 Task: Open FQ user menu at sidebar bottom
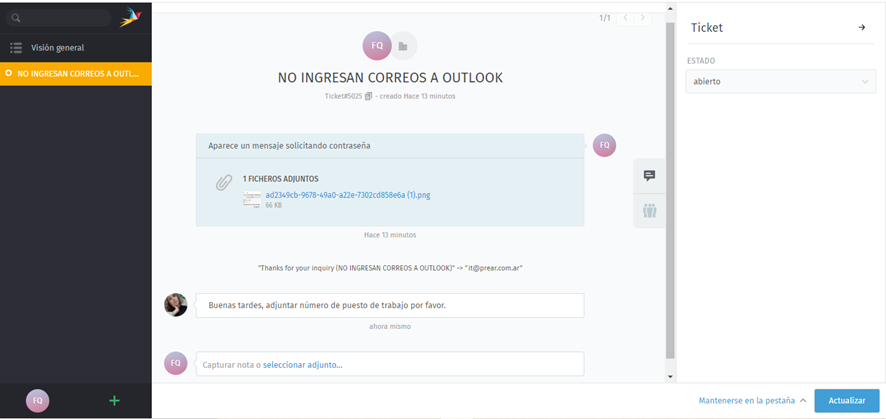(37, 400)
